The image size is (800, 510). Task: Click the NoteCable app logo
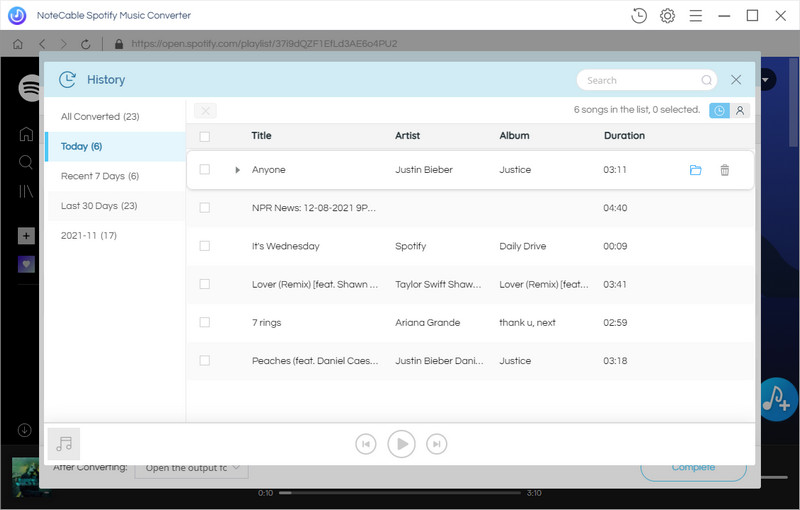click(x=17, y=15)
